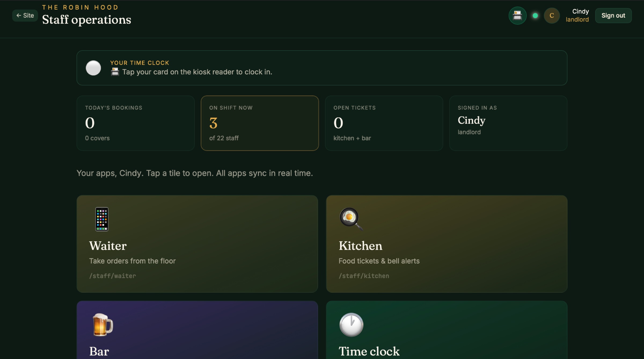Click the YOUR TIME CLOCK label
Screen dimensions: 644x359
click(140, 63)
